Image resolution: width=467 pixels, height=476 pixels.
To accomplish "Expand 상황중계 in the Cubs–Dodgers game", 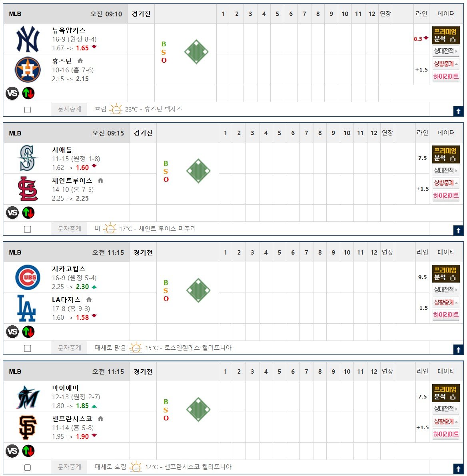I will [445, 303].
